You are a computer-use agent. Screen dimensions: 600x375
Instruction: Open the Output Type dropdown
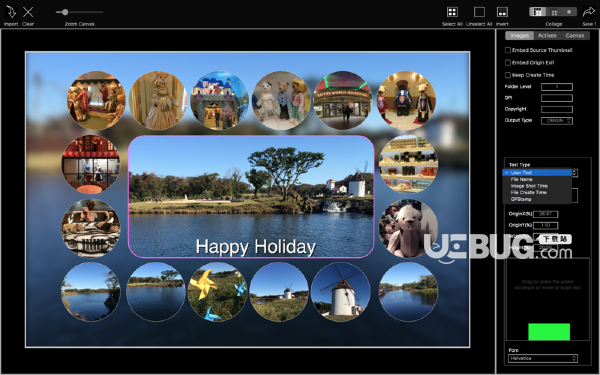557,121
